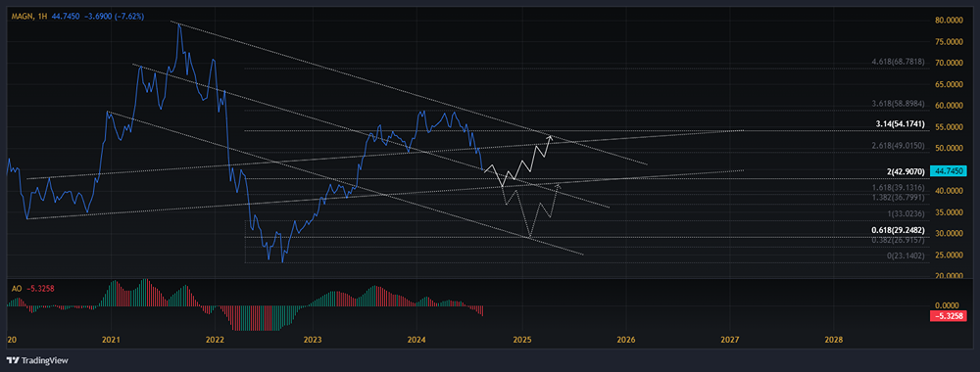Image resolution: width=980 pixels, height=372 pixels.
Task: Click the 40.0000 price scale label
Action: pos(949,192)
